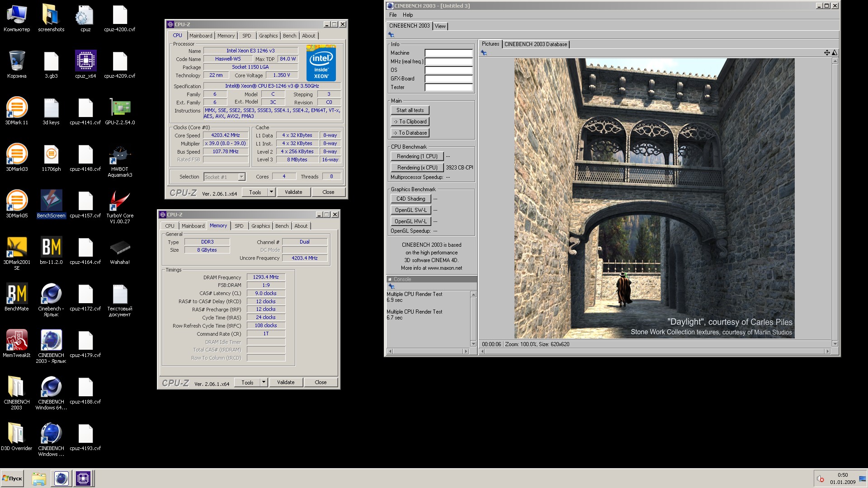Launch 3DMark03 desktop shortcut
The width and height of the screenshot is (868, 488).
click(17, 158)
